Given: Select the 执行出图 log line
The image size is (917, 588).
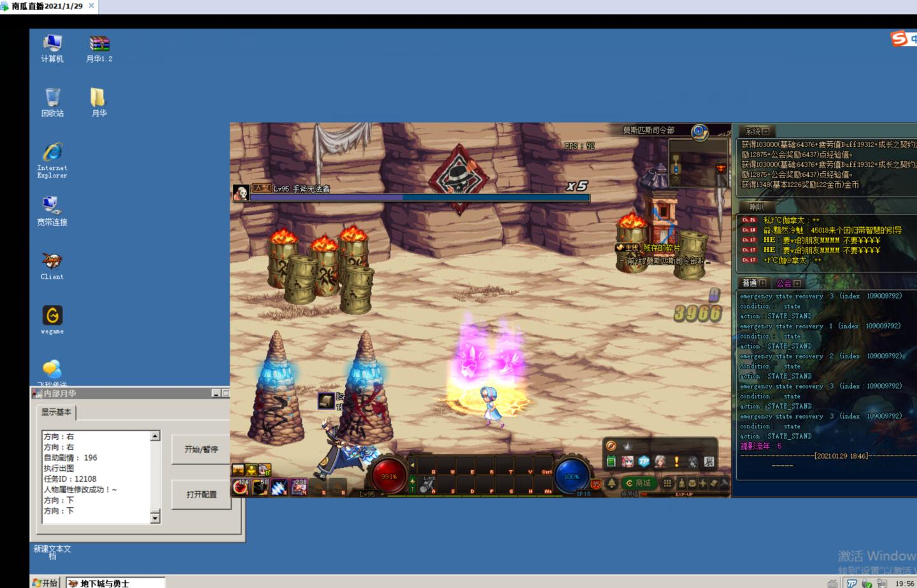Looking at the screenshot, I should (x=59, y=468).
